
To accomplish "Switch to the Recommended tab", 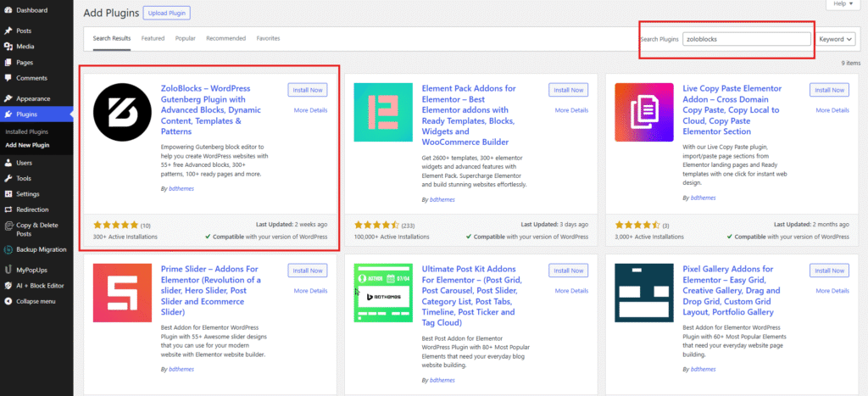I will tap(225, 39).
